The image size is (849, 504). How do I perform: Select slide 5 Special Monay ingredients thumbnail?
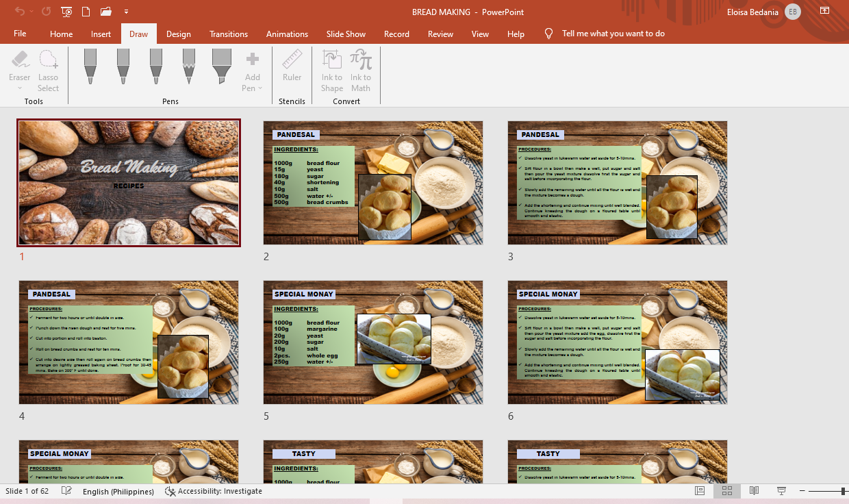coord(373,342)
